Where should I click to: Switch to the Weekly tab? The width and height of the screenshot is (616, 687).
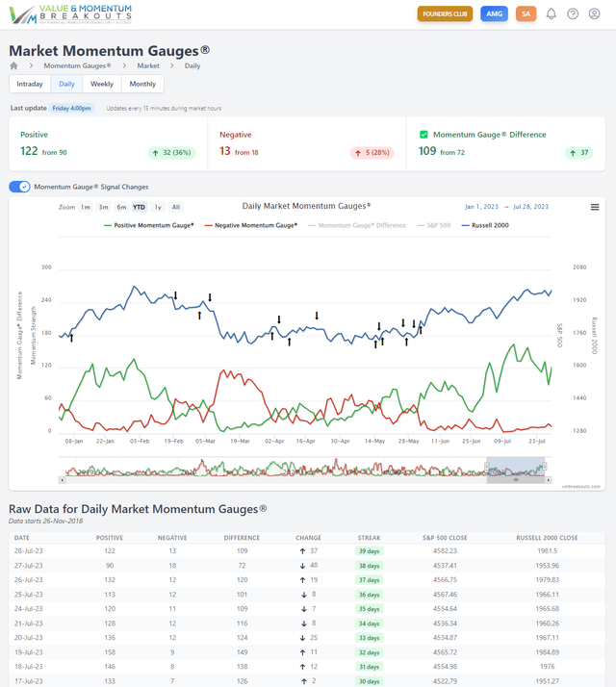coord(102,84)
